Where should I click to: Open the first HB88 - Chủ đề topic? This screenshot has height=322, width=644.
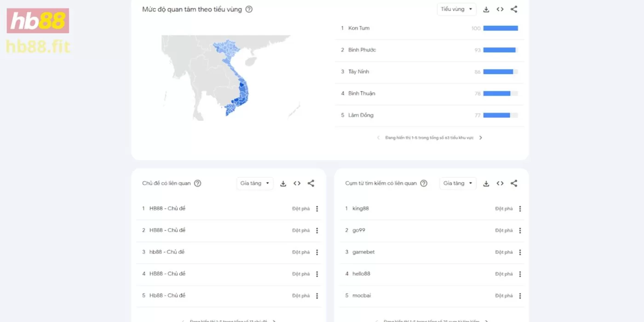click(x=167, y=208)
